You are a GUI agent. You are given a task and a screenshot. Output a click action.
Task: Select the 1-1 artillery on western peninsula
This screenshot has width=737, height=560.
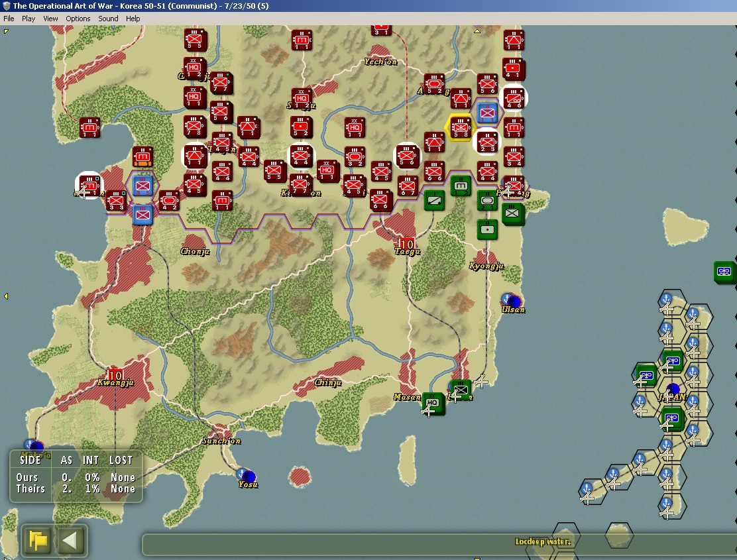(89, 127)
